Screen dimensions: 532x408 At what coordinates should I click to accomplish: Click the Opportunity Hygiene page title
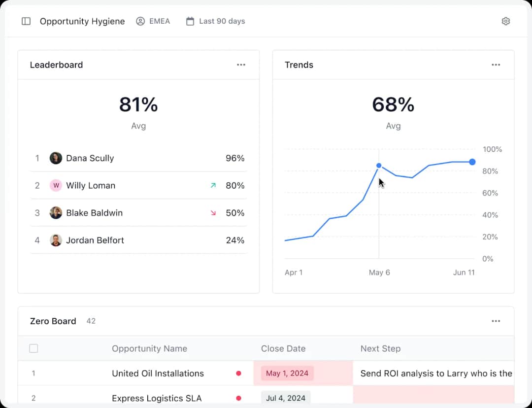coord(82,21)
